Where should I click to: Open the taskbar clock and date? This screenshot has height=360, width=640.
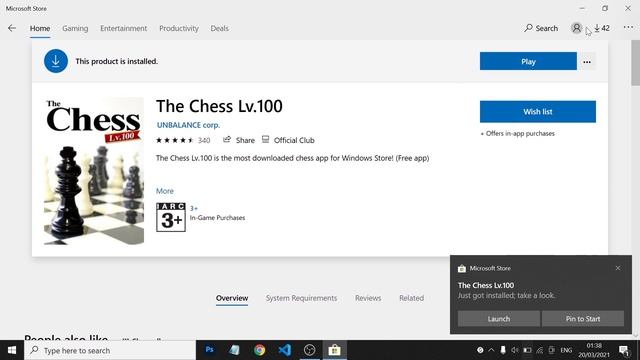click(x=594, y=350)
